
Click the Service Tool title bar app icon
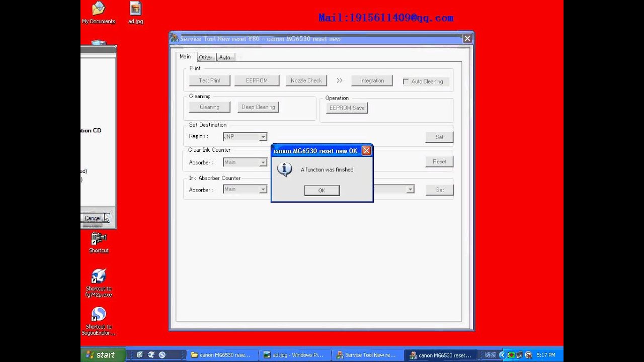[175, 39]
